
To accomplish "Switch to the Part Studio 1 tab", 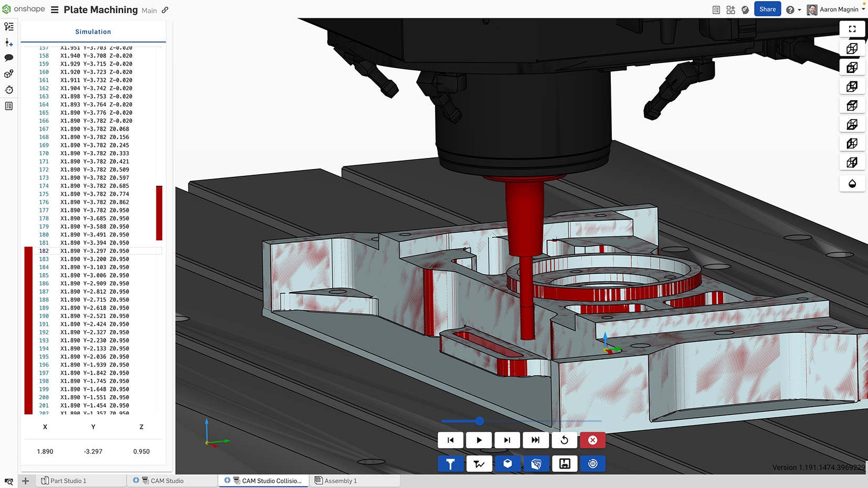I will tap(70, 480).
